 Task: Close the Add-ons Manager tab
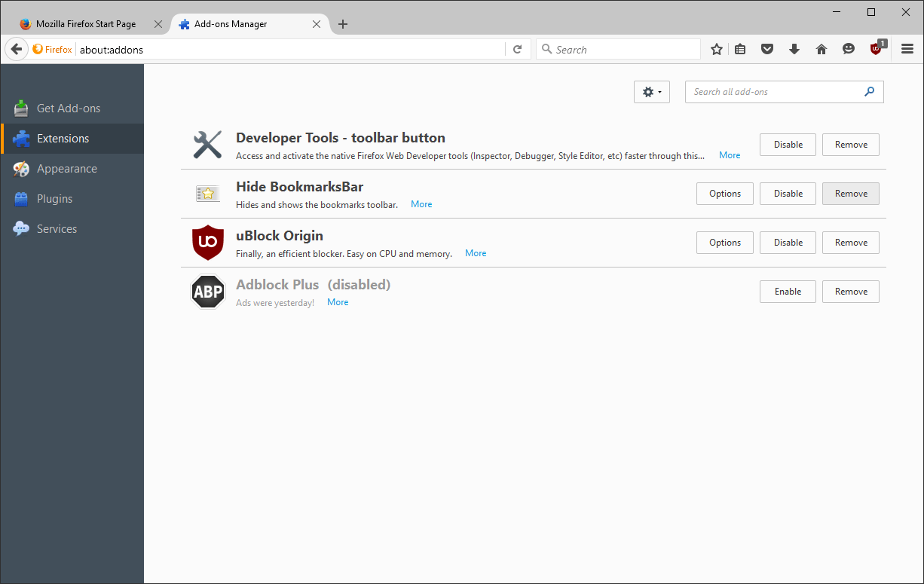point(317,24)
